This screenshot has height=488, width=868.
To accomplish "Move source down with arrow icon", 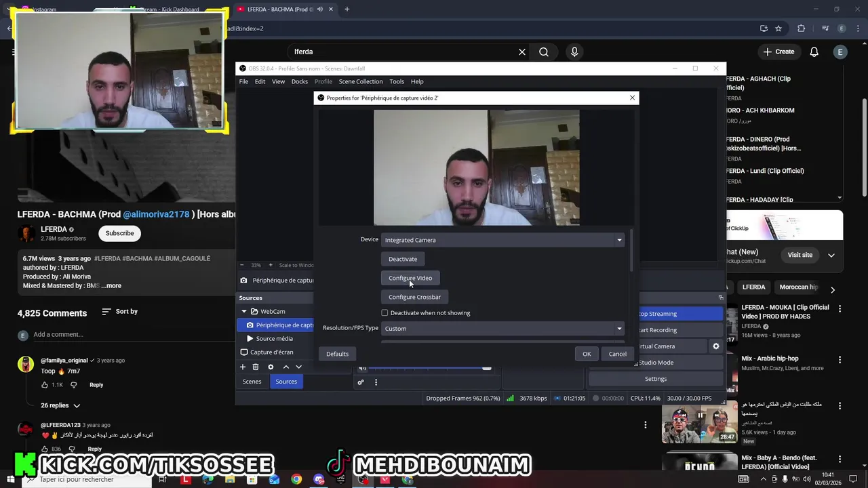I will 298,367.
